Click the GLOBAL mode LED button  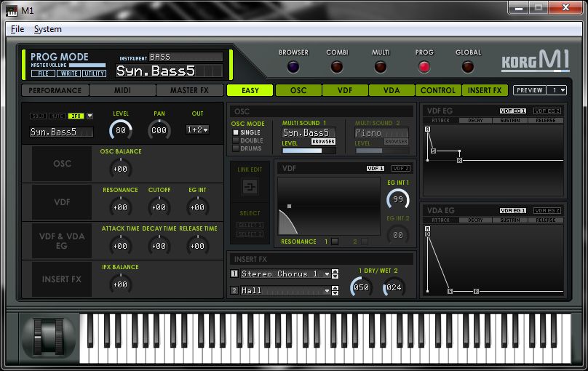pos(468,67)
